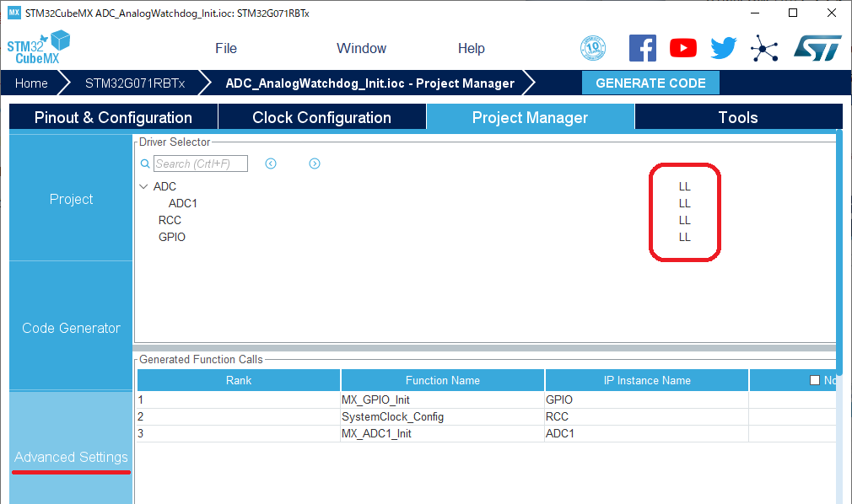Change driver type LL for ADC row
Viewport: 852px width, 504px height.
(x=685, y=186)
